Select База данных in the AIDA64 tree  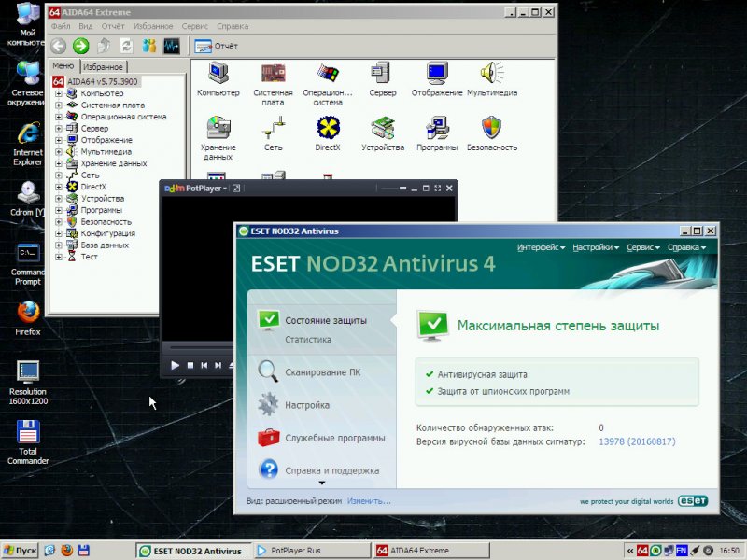coord(105,245)
